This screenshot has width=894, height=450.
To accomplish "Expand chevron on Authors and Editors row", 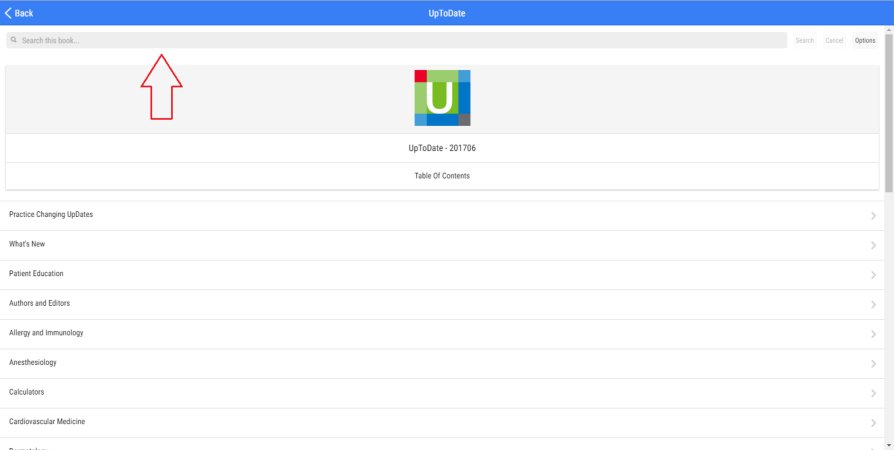I will click(873, 305).
